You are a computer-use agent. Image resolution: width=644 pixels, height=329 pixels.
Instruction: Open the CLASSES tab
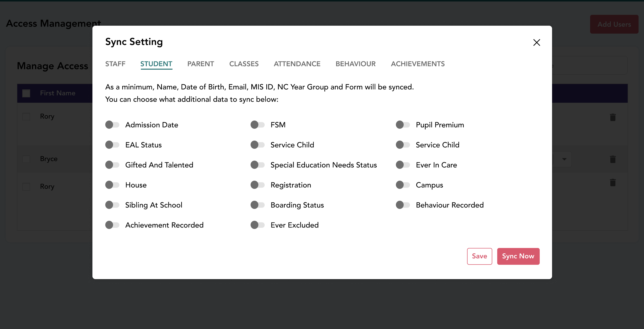pyautogui.click(x=244, y=64)
